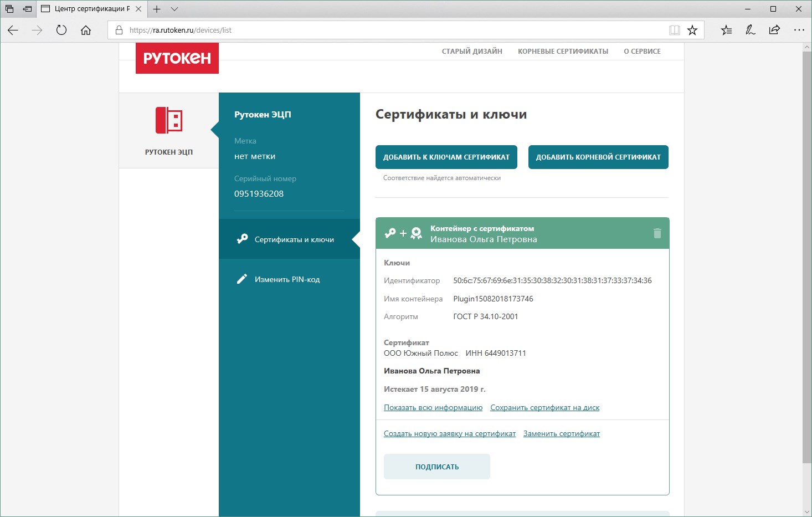This screenshot has height=517, width=812.
Task: Click РУТОКЕН ЭЦП caption under device icon
Action: pos(169,152)
